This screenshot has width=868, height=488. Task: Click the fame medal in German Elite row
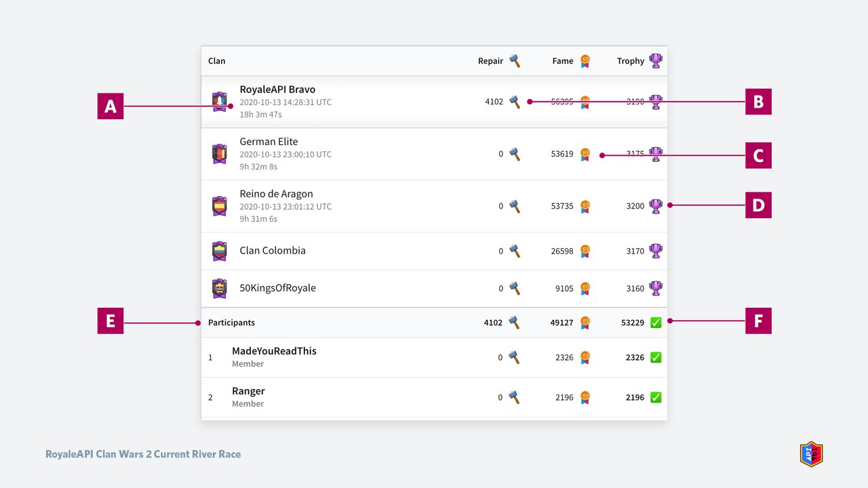tap(585, 154)
